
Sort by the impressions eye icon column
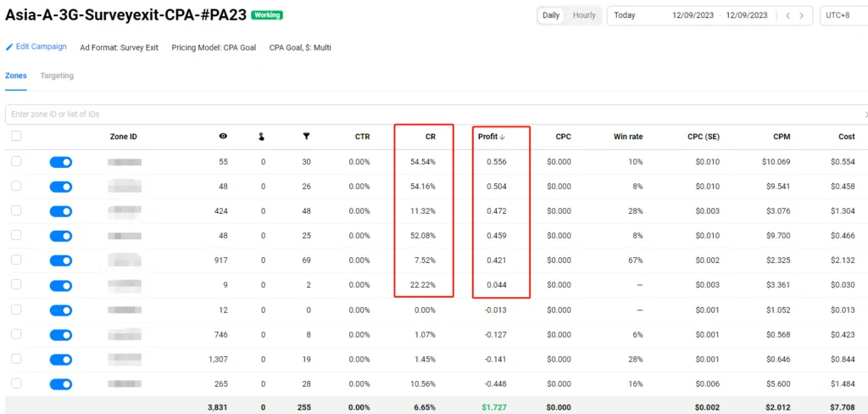pos(223,137)
